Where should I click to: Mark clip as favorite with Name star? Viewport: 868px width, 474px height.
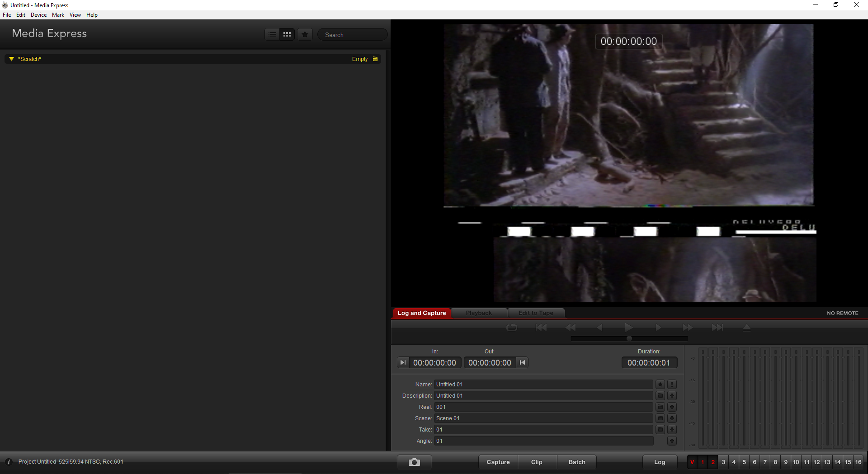click(x=660, y=385)
